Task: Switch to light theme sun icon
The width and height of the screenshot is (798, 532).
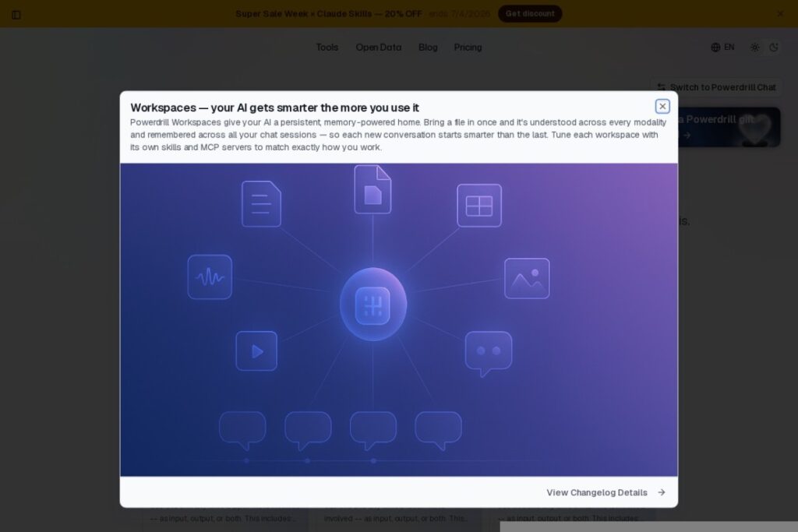Action: (x=754, y=48)
